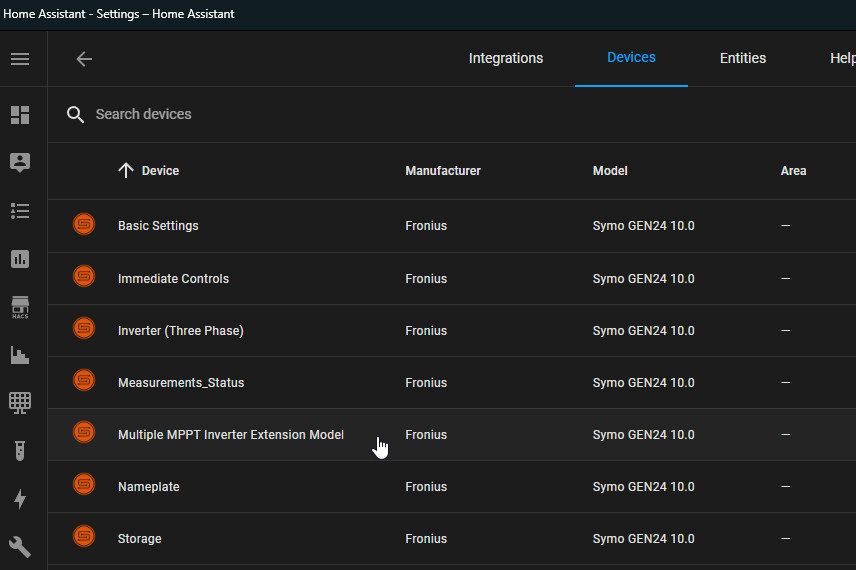Viewport: 856px width, 570px height.
Task: Open the wrench tools icon in sidebar
Action: pyautogui.click(x=20, y=546)
